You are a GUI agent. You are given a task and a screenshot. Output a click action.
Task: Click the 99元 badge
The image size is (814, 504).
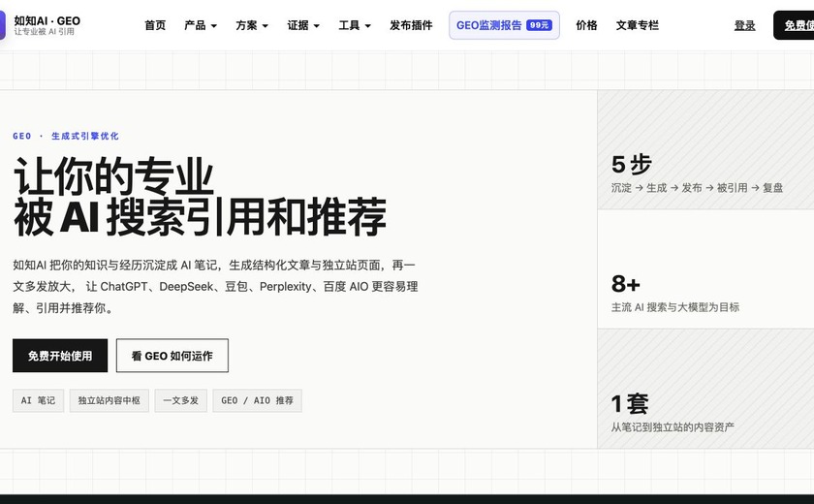click(539, 25)
